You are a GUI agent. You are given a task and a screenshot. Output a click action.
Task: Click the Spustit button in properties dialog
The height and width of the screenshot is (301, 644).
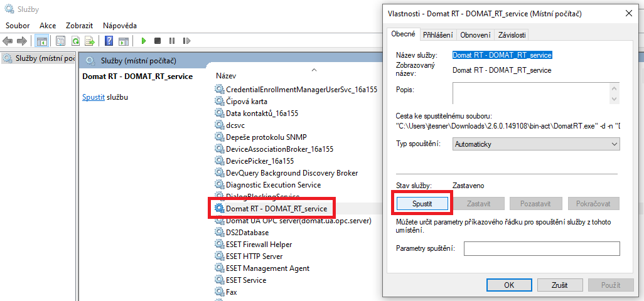(x=422, y=203)
